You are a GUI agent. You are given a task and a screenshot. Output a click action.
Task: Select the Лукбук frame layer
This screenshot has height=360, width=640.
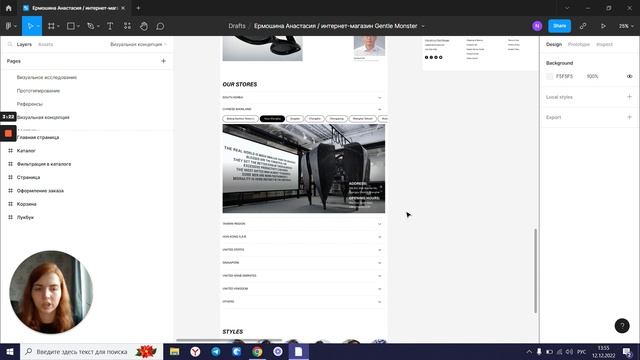click(25, 218)
